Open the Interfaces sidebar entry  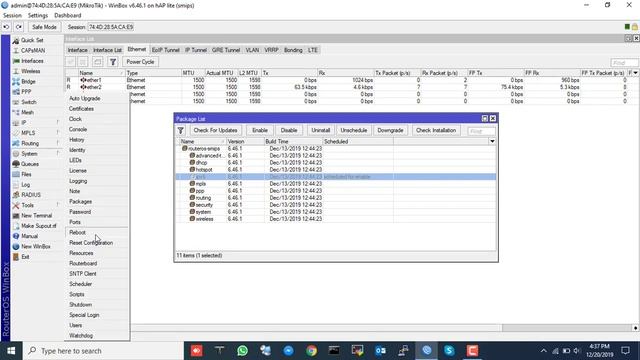pos(32,61)
